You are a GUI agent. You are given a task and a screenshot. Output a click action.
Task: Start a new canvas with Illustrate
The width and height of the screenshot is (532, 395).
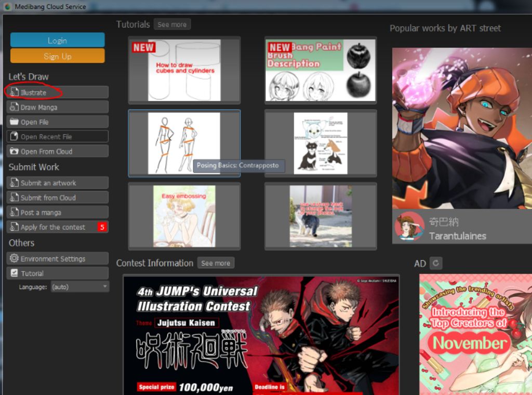pyautogui.click(x=57, y=92)
